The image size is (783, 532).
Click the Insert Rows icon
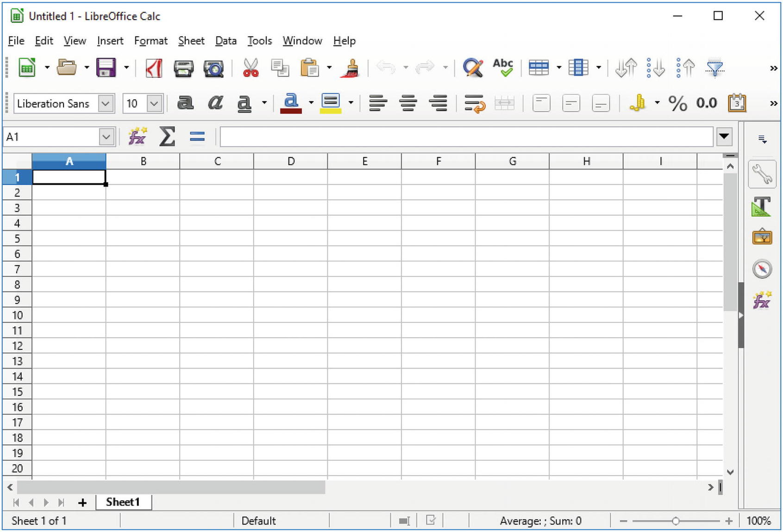[539, 68]
